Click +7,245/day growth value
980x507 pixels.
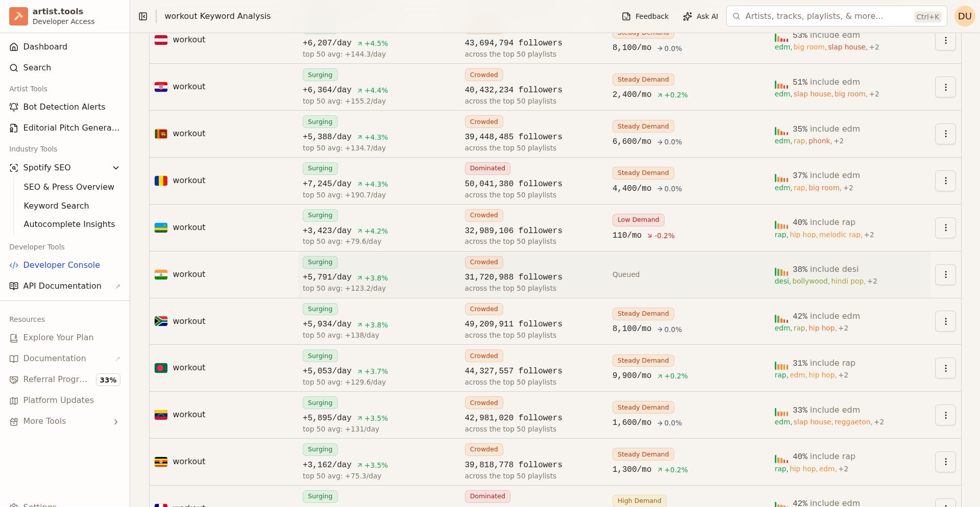click(x=327, y=184)
